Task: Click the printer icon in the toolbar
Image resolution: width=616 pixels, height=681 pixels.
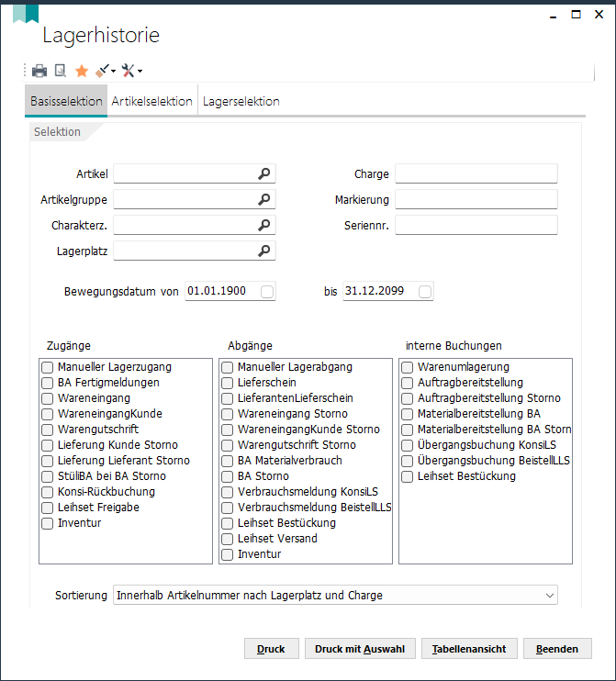Action: tap(39, 71)
